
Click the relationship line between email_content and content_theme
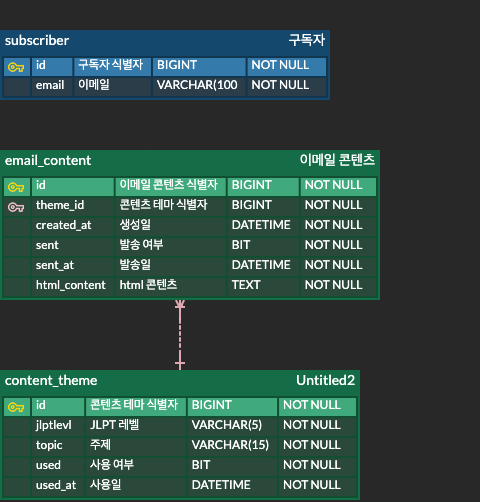point(180,335)
